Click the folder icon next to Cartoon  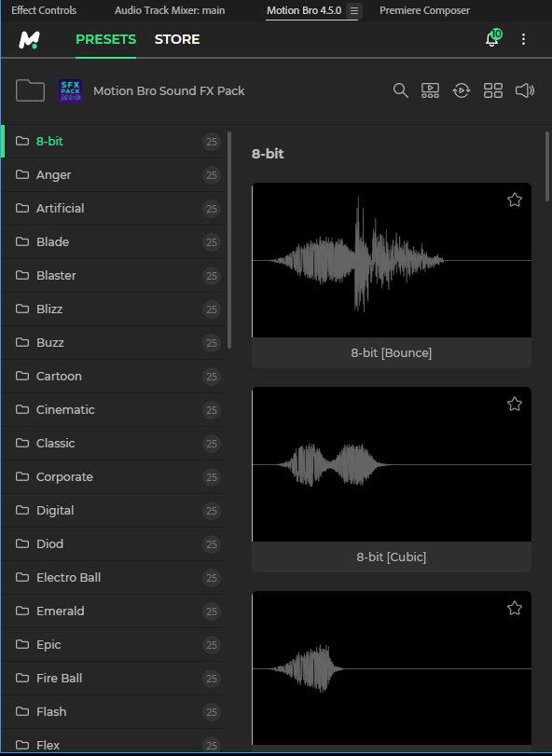click(22, 376)
